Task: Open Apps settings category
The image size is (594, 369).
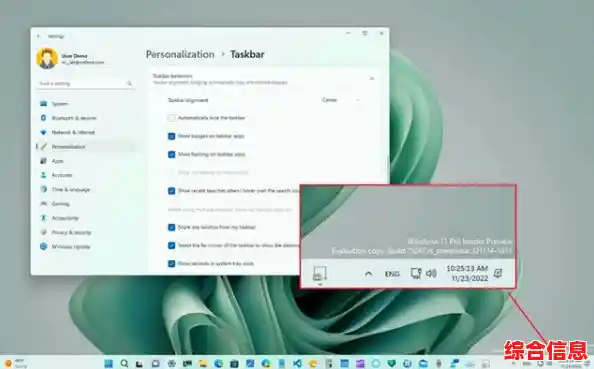Action: coord(85,161)
